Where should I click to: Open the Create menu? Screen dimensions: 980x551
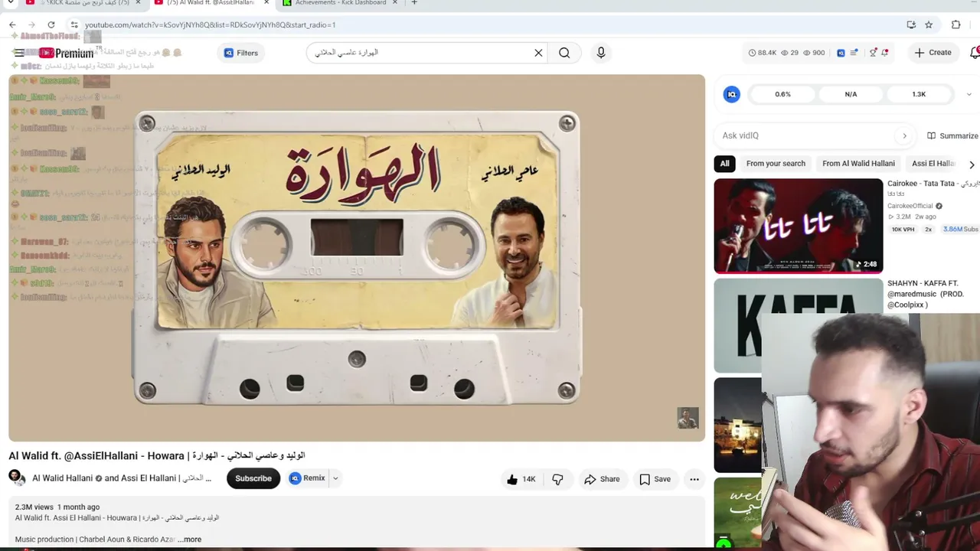(933, 53)
